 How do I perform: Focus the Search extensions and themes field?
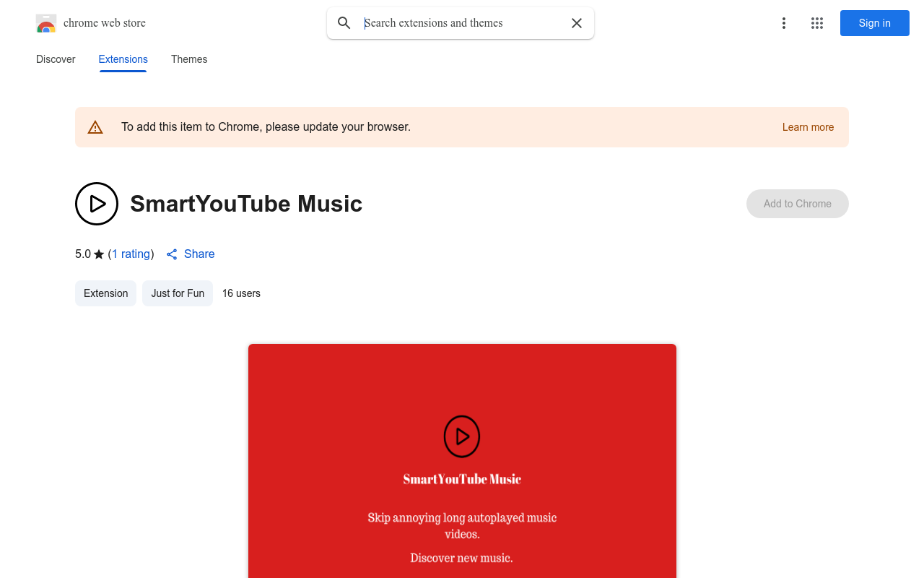(461, 23)
